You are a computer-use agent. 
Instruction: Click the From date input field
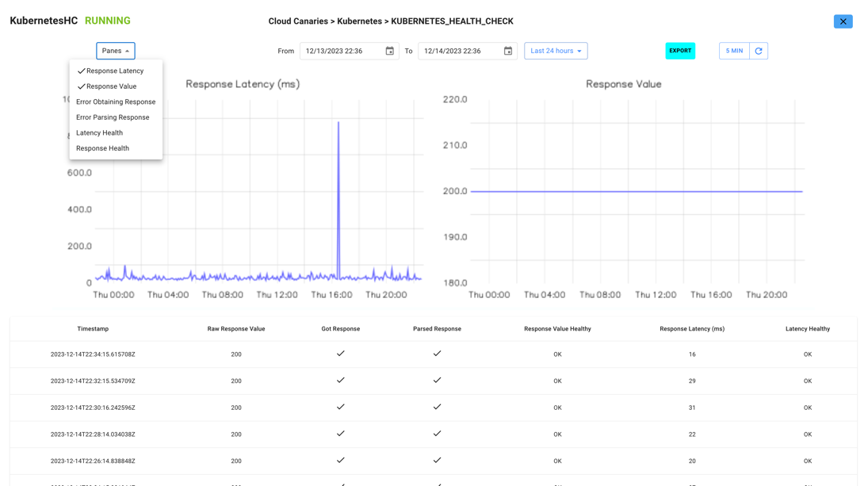click(x=350, y=51)
